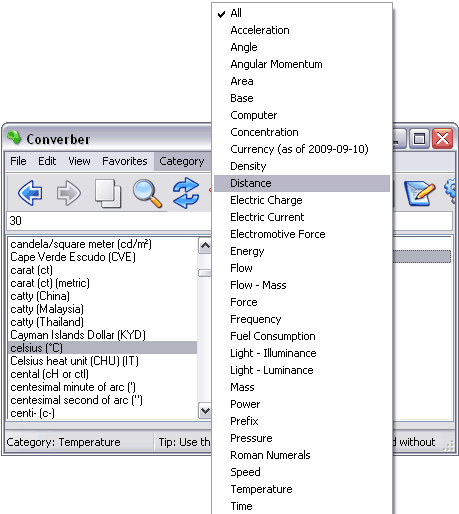
Task: Choose Frequency category
Action: 302,319
